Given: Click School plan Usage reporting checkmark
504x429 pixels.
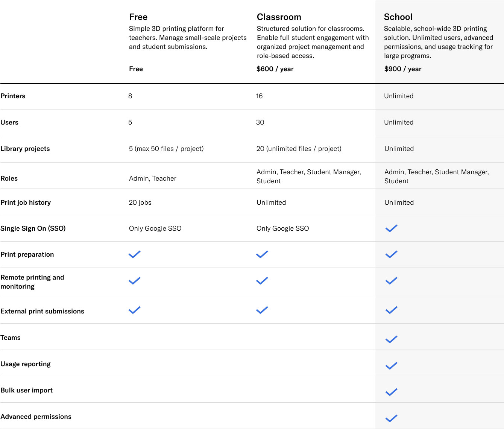Looking at the screenshot, I should (x=391, y=366).
